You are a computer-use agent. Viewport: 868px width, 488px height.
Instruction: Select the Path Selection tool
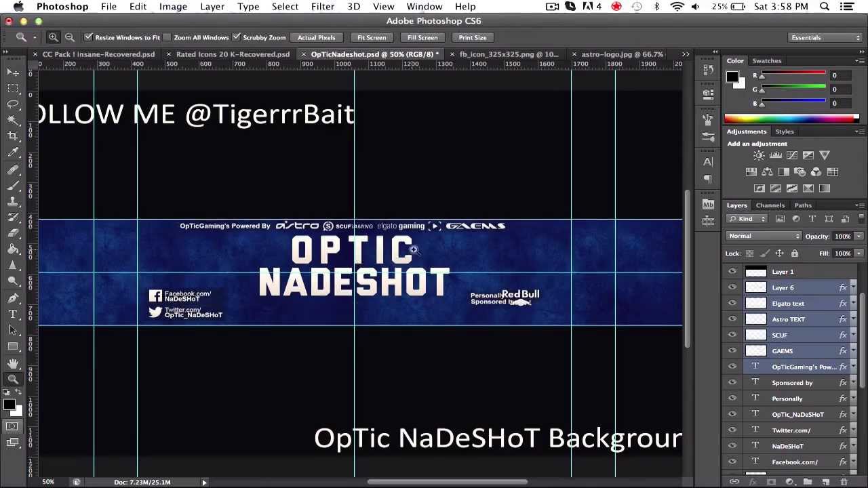coord(13,331)
